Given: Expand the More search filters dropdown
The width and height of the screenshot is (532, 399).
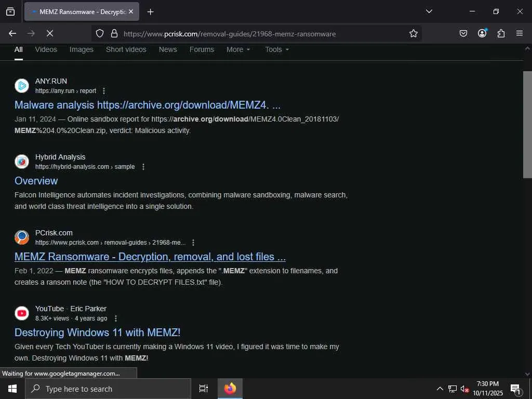Looking at the screenshot, I should pyautogui.click(x=238, y=49).
